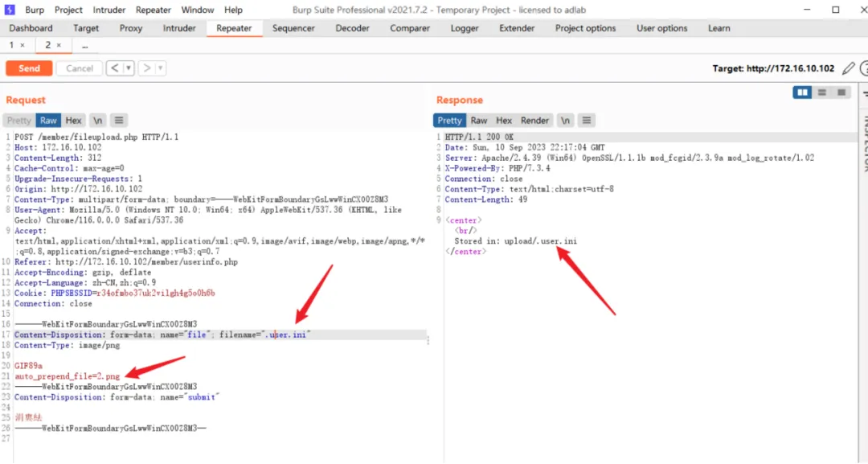This screenshot has height=464, width=868.
Task: Click "Stored in: upload/.user.ini" response text
Action: tap(515, 241)
